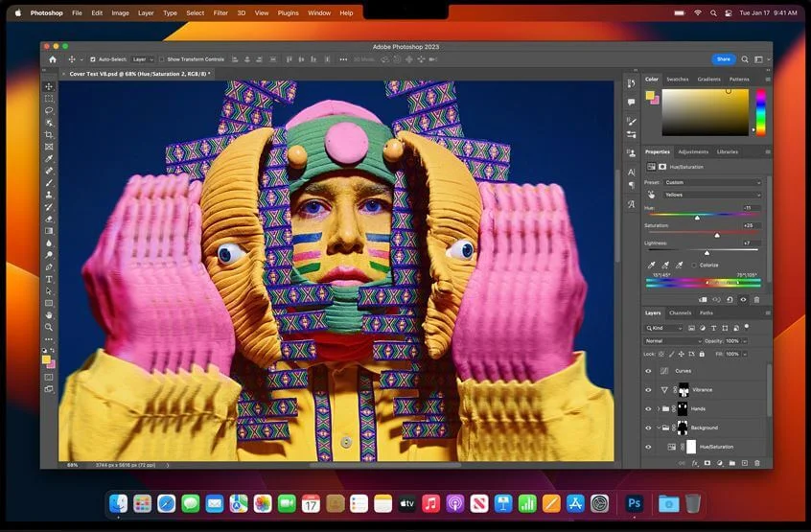Open the Character panel icon
This screenshot has height=532, width=811.
[631, 172]
